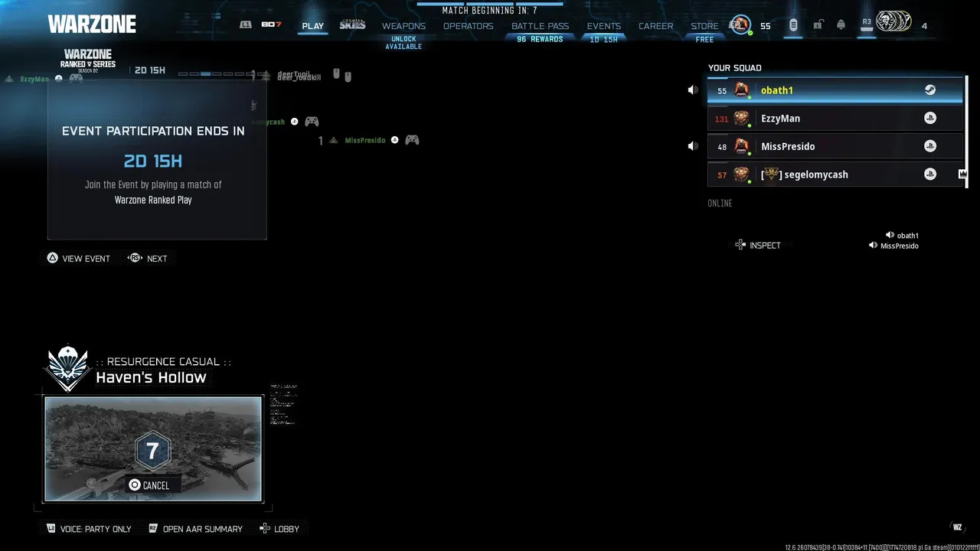Open the Battle Pass tab
The height and width of the screenshot is (551, 980).
540,26
